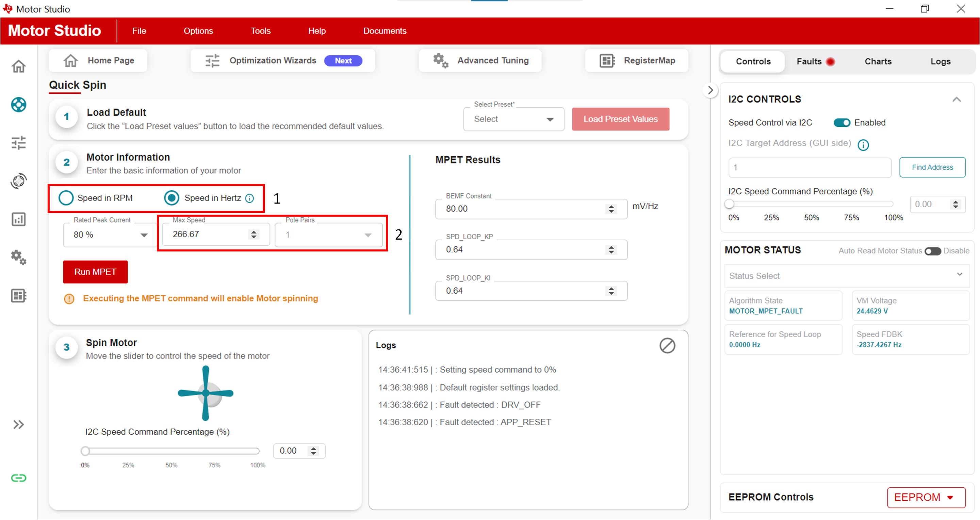Screen dimensions: 980x520
Task: Enable Auto Read Motor Status toggle
Action: pyautogui.click(x=932, y=251)
